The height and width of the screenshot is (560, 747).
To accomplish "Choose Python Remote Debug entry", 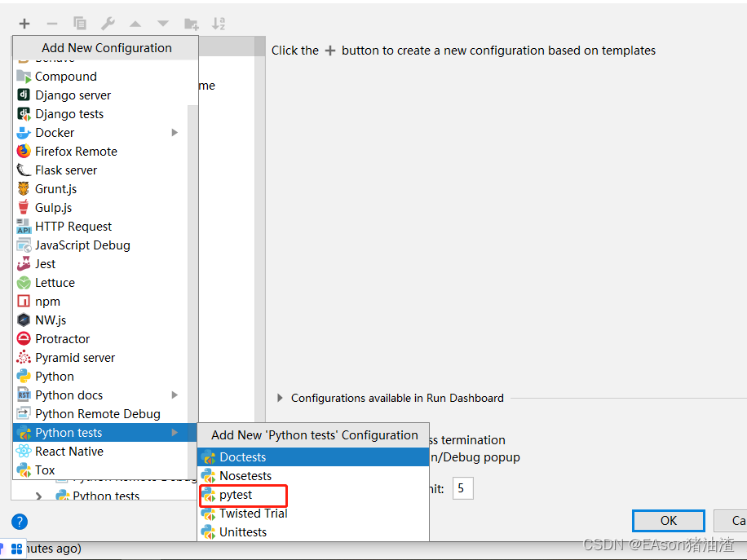I will tap(100, 414).
